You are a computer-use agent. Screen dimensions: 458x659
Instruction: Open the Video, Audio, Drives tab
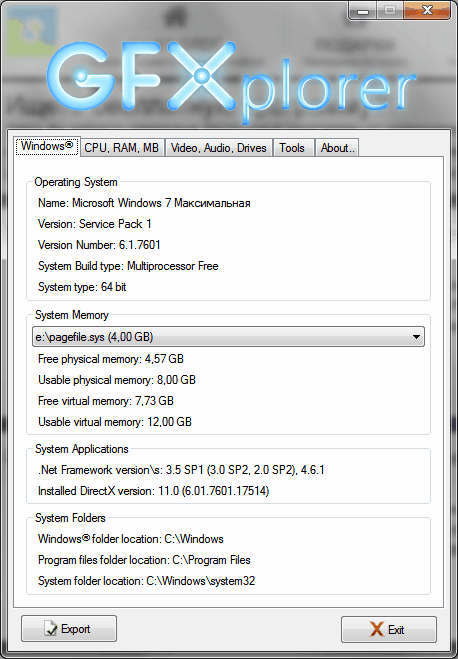(x=218, y=148)
